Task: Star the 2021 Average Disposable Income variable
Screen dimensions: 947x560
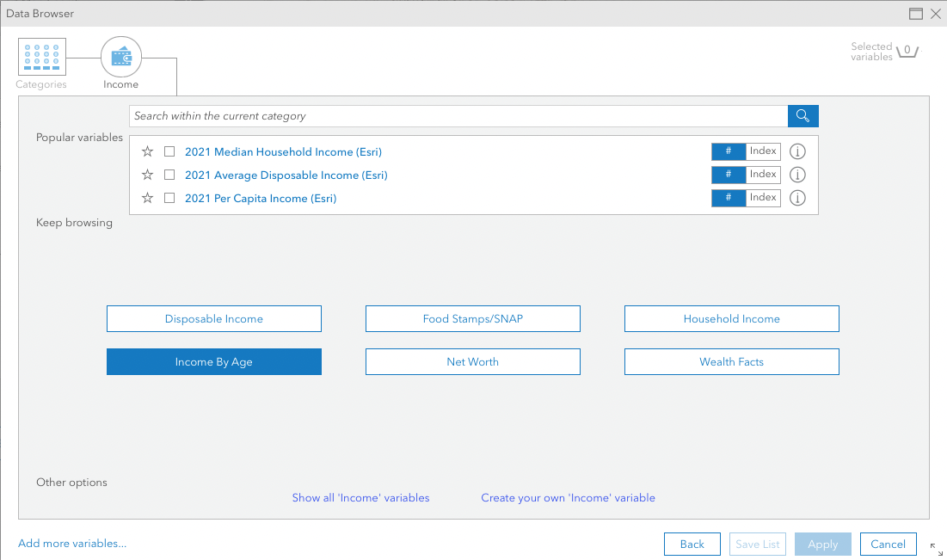Action: point(147,175)
